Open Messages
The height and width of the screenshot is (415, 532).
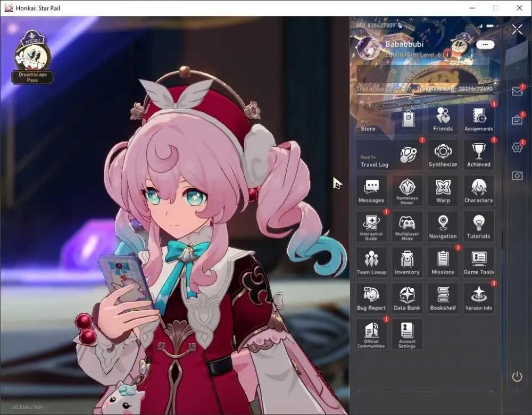(x=371, y=191)
